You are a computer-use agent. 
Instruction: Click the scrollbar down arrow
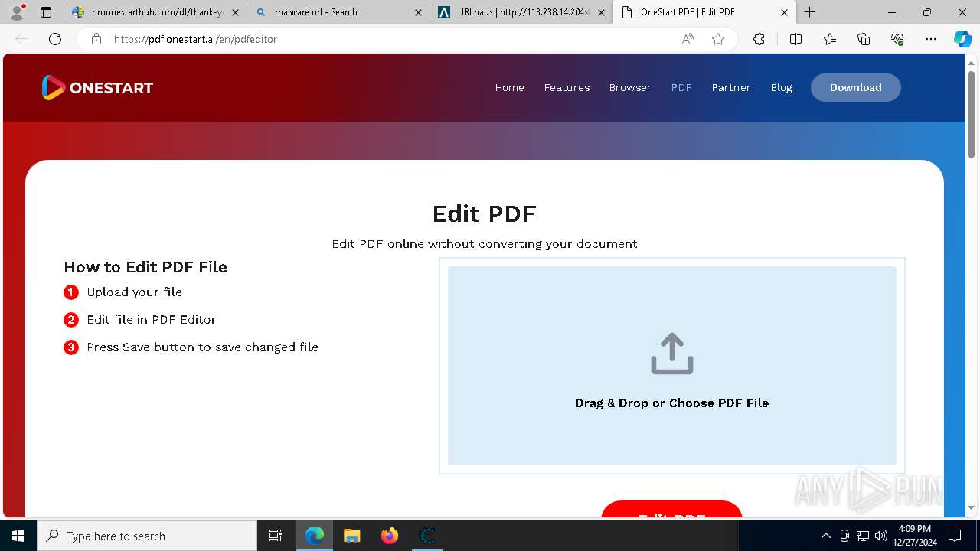(x=972, y=507)
